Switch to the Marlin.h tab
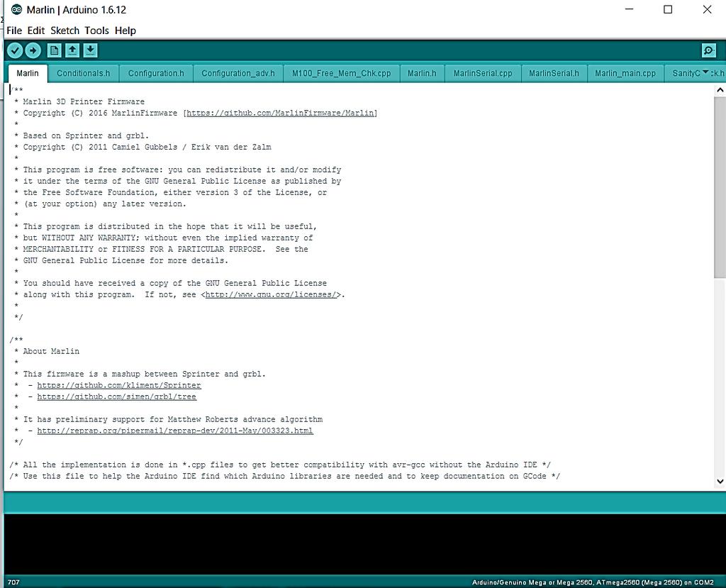This screenshot has width=726, height=588. point(422,73)
